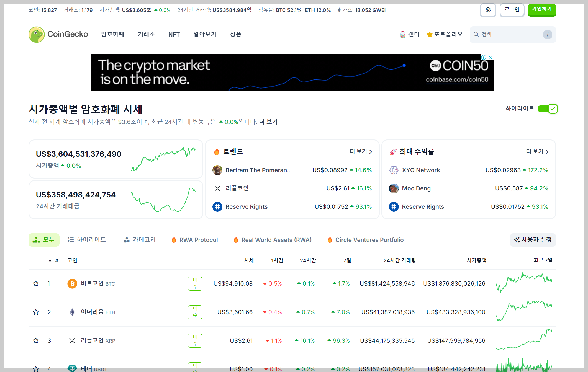Open 사용자 설정 customization button

point(533,240)
